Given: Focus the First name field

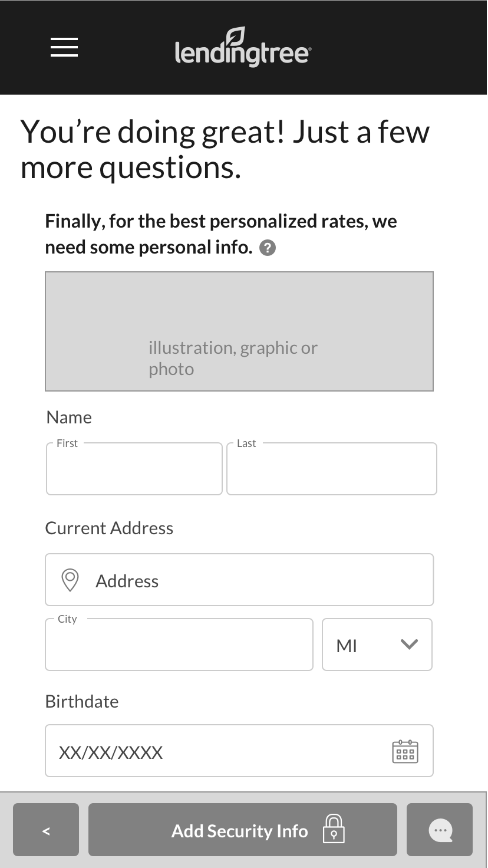Looking at the screenshot, I should (x=134, y=469).
